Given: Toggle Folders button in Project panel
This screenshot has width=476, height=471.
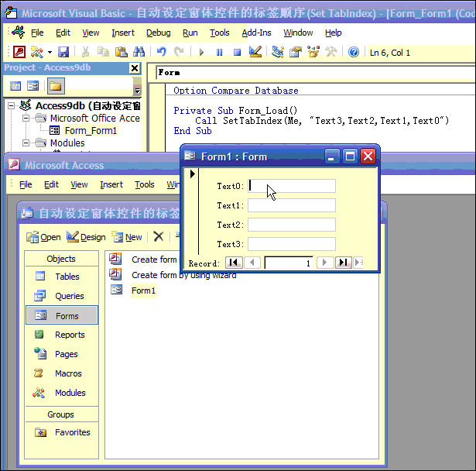Looking at the screenshot, I should point(56,86).
